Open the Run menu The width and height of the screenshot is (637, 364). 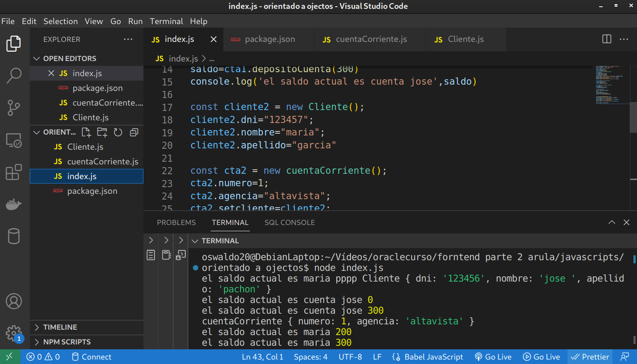pos(135,21)
